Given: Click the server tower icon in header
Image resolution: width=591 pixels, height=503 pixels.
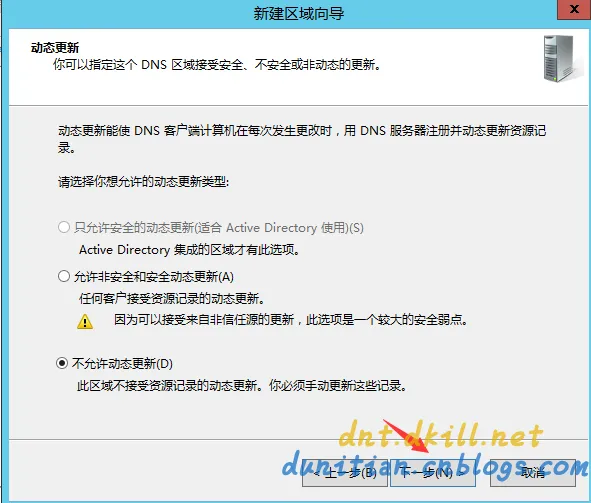Looking at the screenshot, I should [560, 58].
